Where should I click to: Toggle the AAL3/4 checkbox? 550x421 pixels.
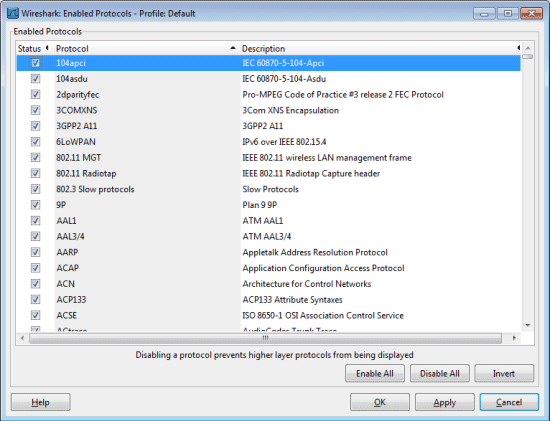pos(35,236)
